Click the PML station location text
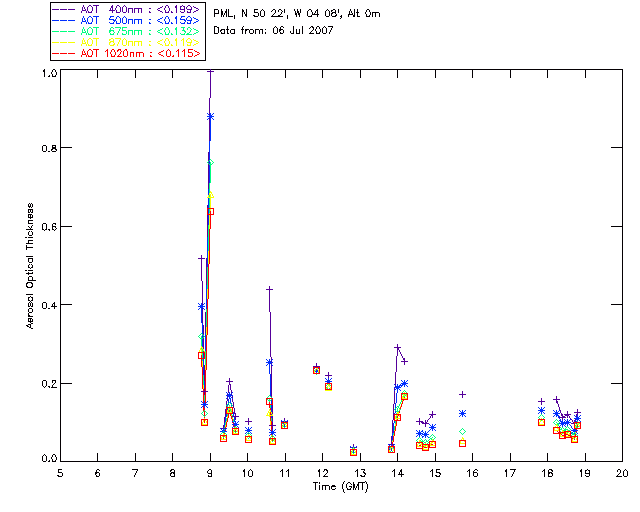The image size is (640, 512). (297, 14)
